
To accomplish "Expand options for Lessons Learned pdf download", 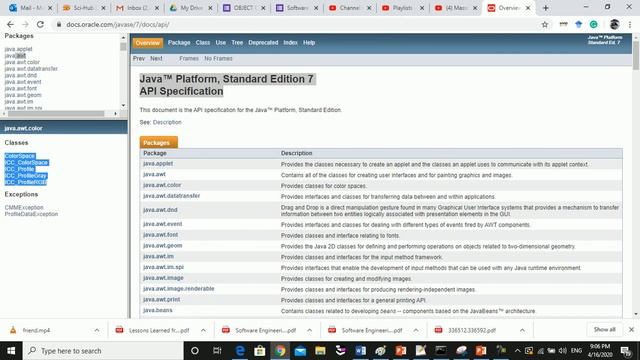I will pos(203,330).
